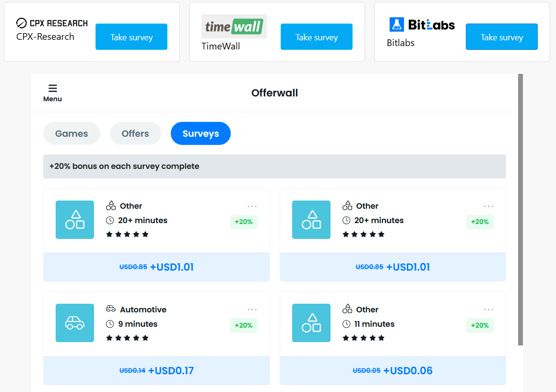Click the +20% badge on Automotive survey
This screenshot has width=556, height=392.
point(244,325)
